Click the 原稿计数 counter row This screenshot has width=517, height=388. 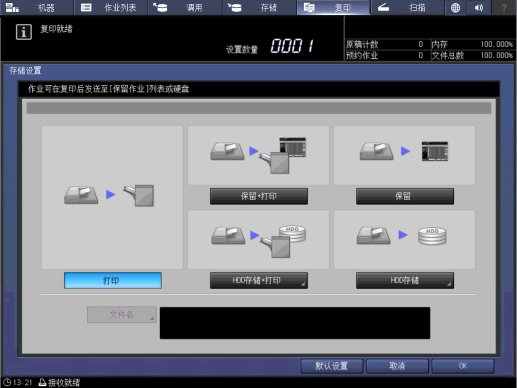coord(386,44)
